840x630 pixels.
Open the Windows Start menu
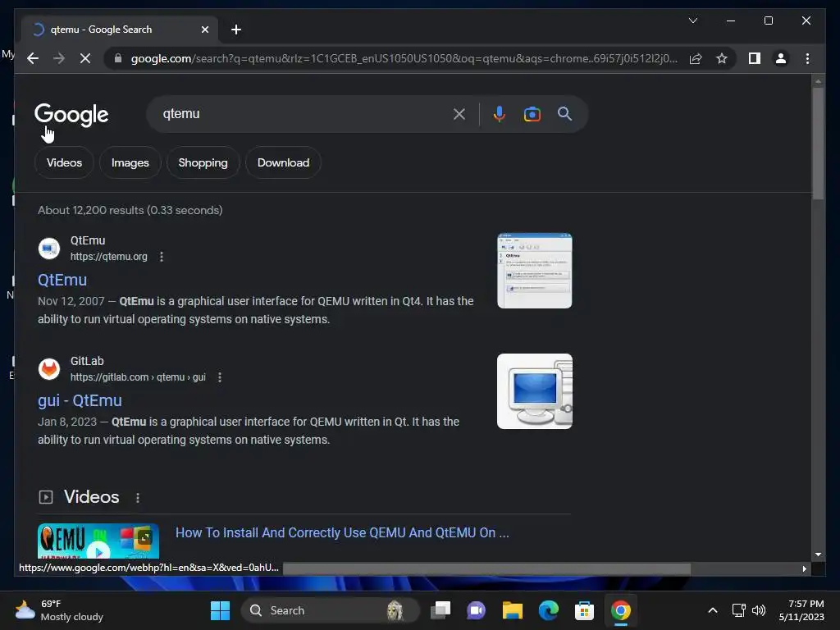(220, 610)
